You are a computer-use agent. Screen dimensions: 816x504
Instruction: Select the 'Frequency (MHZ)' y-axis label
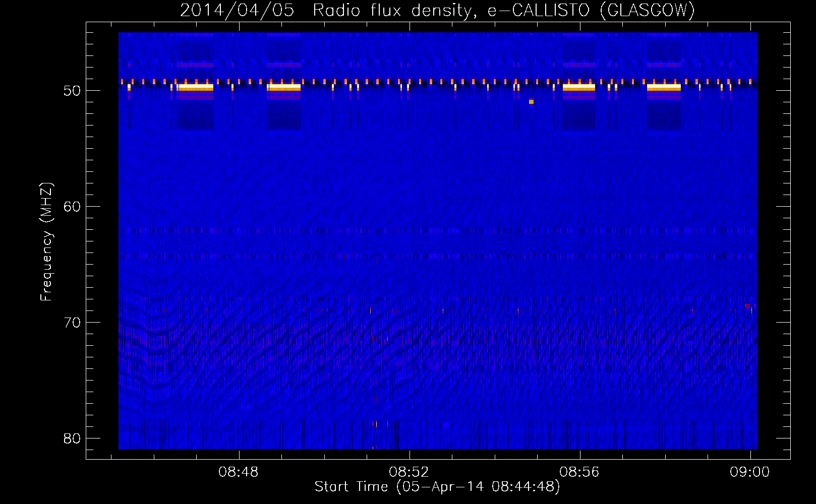click(x=46, y=242)
